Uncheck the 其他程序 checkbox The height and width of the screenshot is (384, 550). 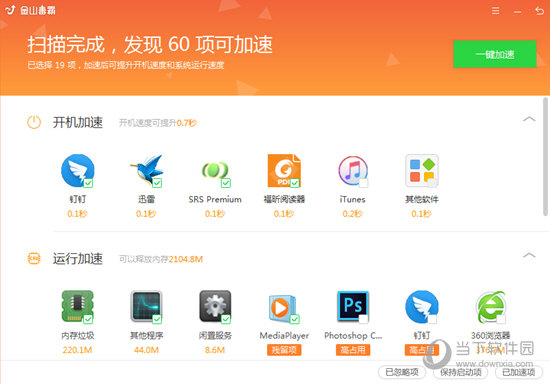(157, 319)
